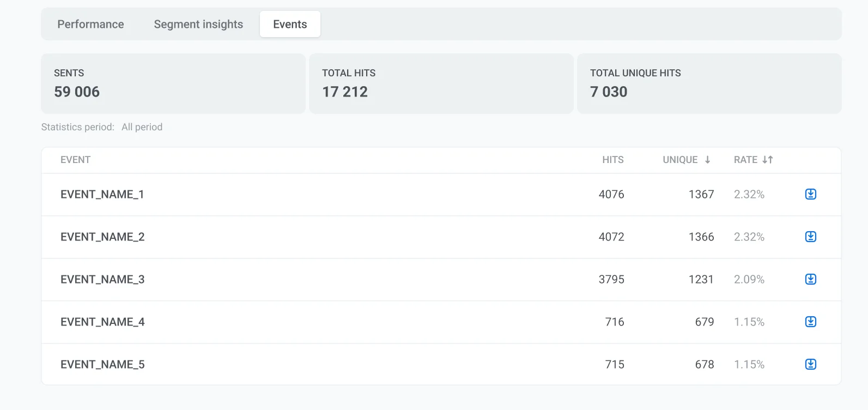The width and height of the screenshot is (868, 410).
Task: Sort by the Unique column arrow
Action: (707, 160)
